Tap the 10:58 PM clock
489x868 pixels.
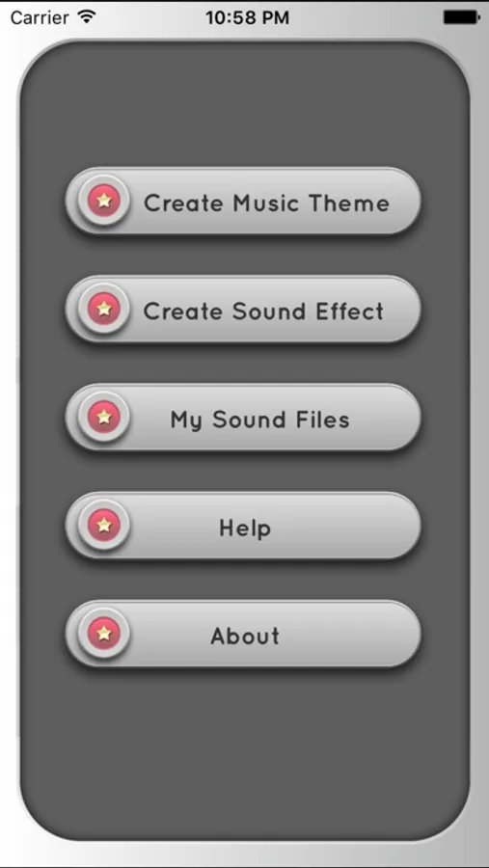click(247, 17)
